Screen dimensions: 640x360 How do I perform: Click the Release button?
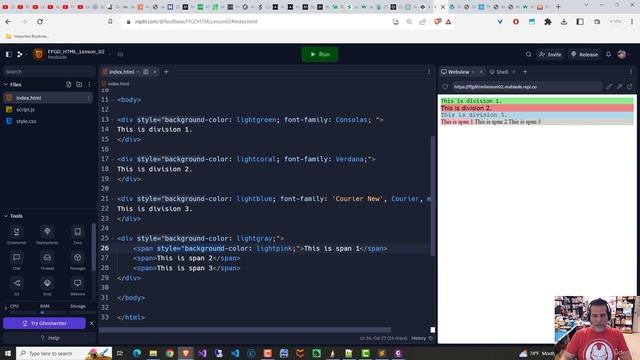coord(584,54)
